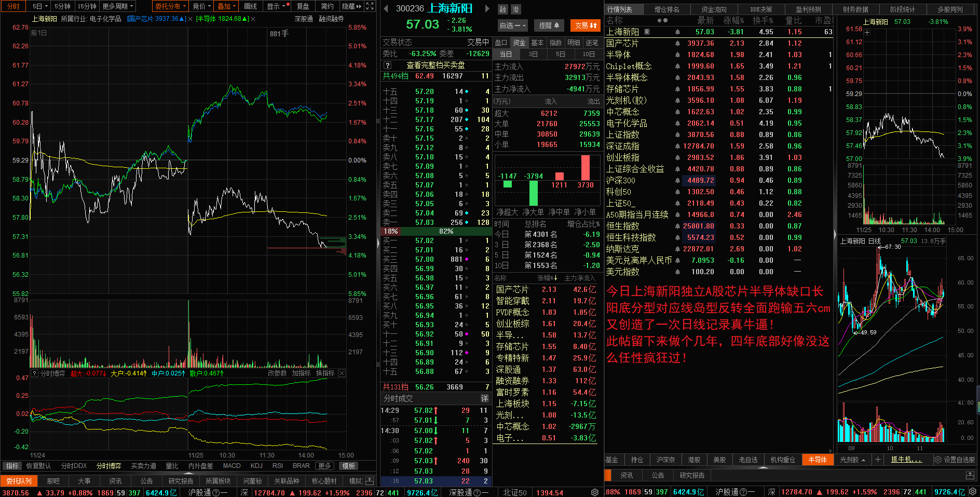The width and height of the screenshot is (980, 497).
Task: Open 显示 dropdown
Action: (276, 6)
